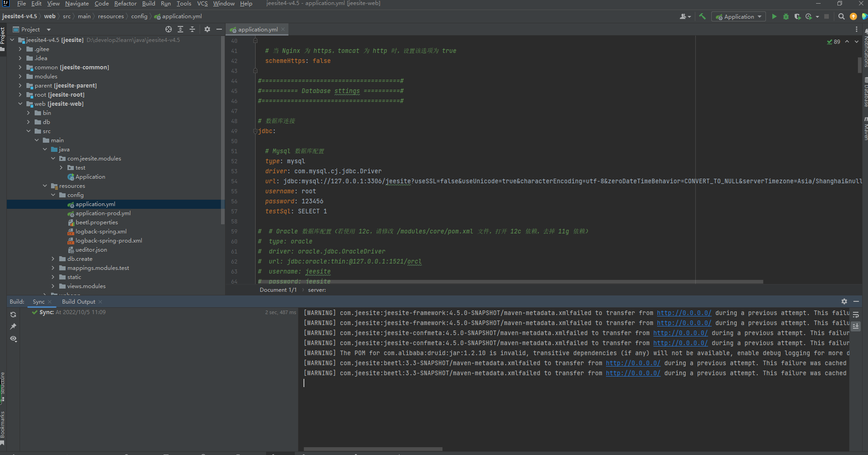Open the Database tool window
Image resolution: width=868 pixels, height=455 pixels.
pyautogui.click(x=865, y=93)
